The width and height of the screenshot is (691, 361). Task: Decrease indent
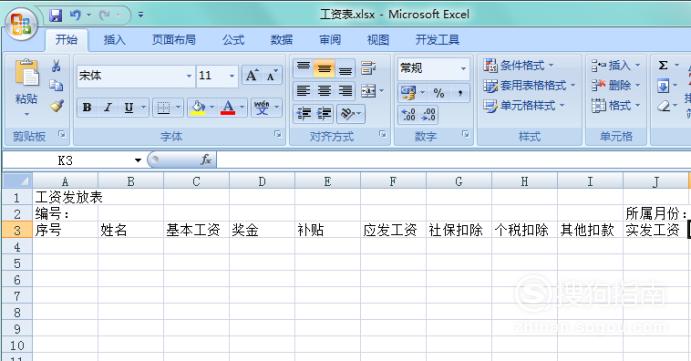coord(304,114)
